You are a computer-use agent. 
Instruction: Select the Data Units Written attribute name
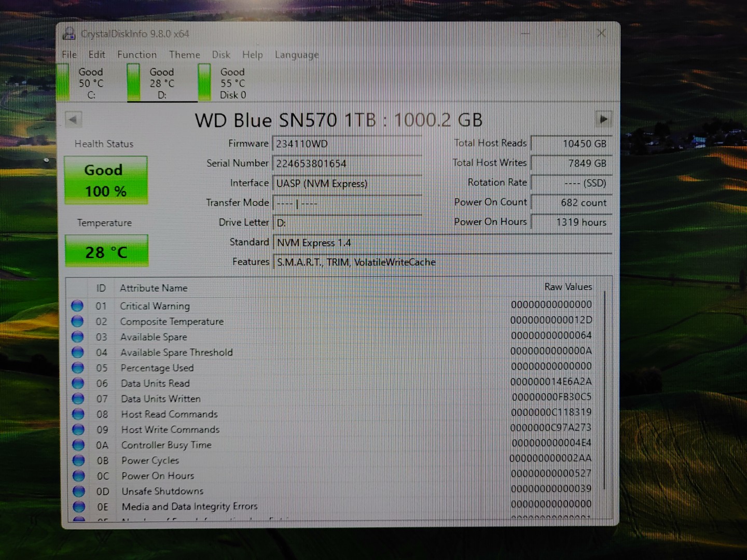(x=161, y=399)
